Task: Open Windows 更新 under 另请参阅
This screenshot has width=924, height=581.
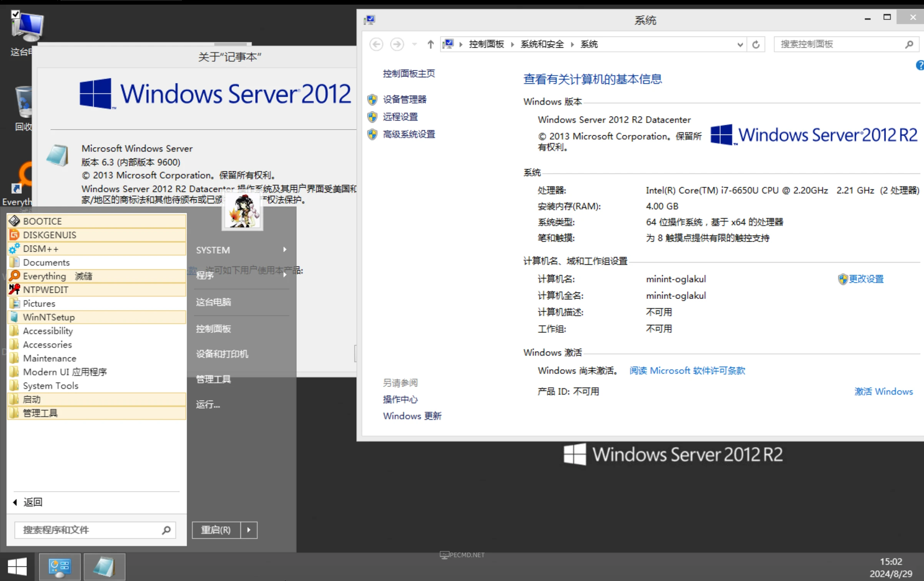Action: (x=412, y=416)
